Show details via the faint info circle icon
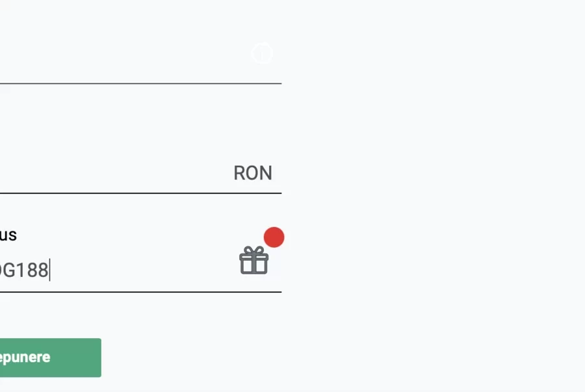 pos(262,53)
